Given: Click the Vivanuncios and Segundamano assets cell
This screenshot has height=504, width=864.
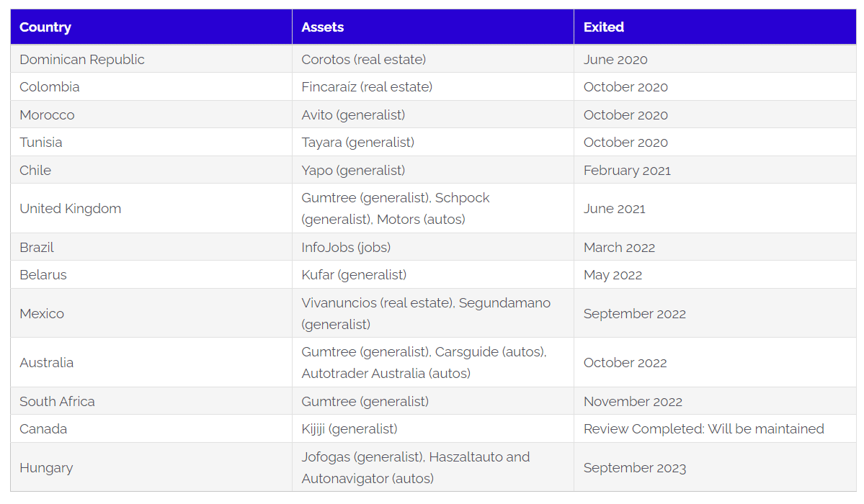Looking at the screenshot, I should [433, 313].
